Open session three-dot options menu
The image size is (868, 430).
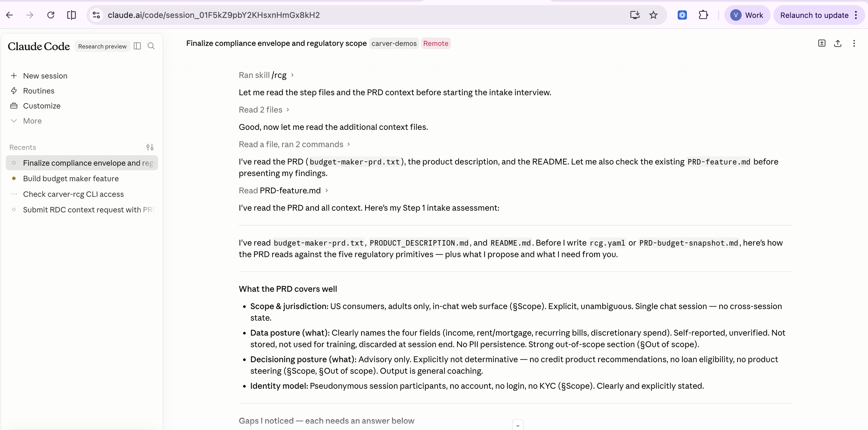pos(854,44)
